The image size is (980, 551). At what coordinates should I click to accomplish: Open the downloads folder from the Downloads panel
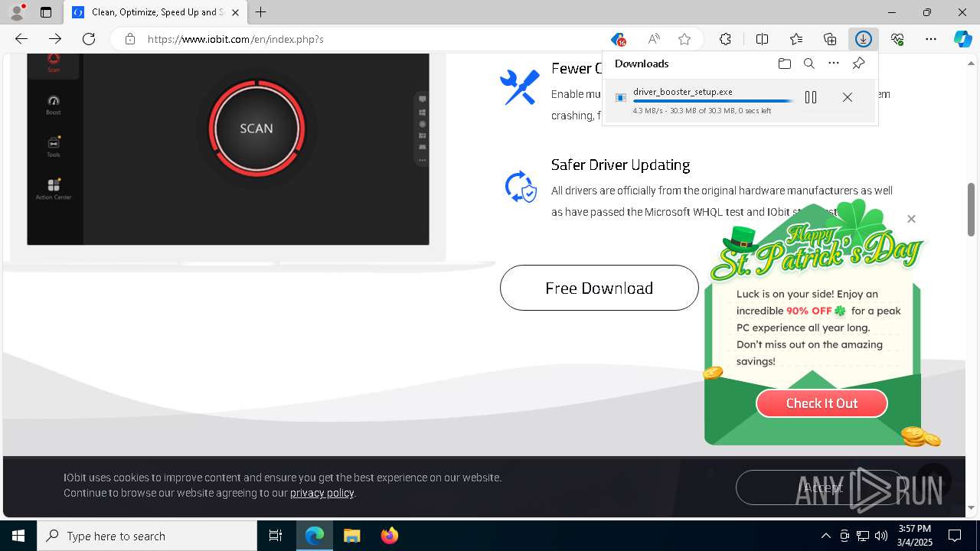point(784,64)
